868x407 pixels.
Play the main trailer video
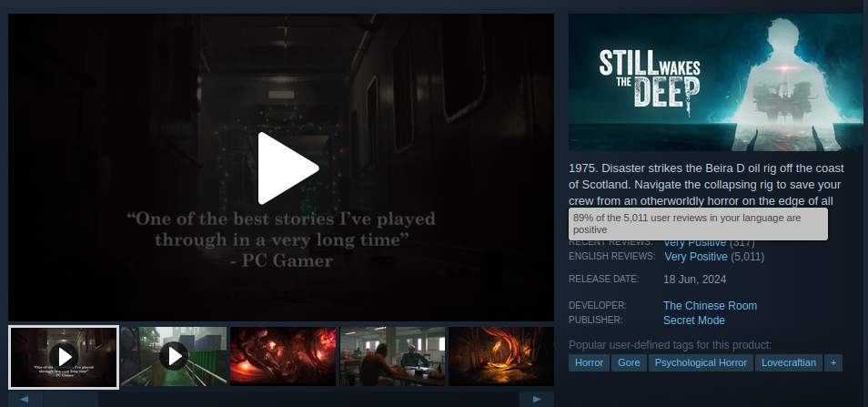pyautogui.click(x=288, y=168)
